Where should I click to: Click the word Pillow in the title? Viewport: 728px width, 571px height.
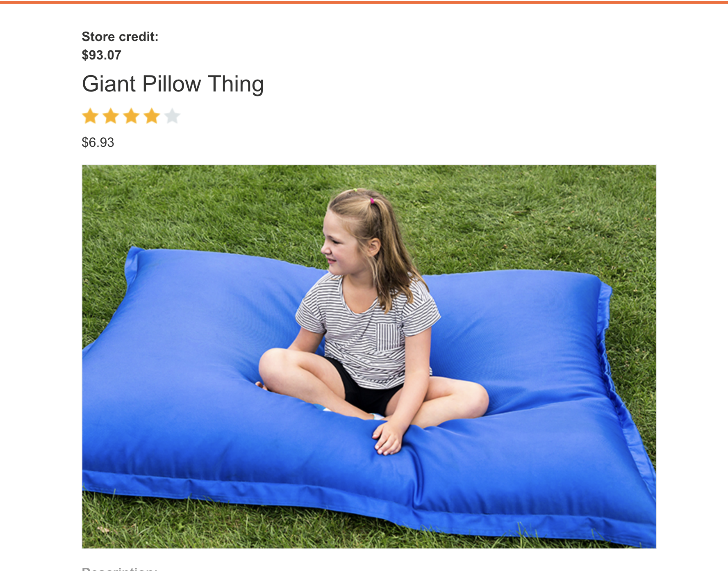(172, 84)
